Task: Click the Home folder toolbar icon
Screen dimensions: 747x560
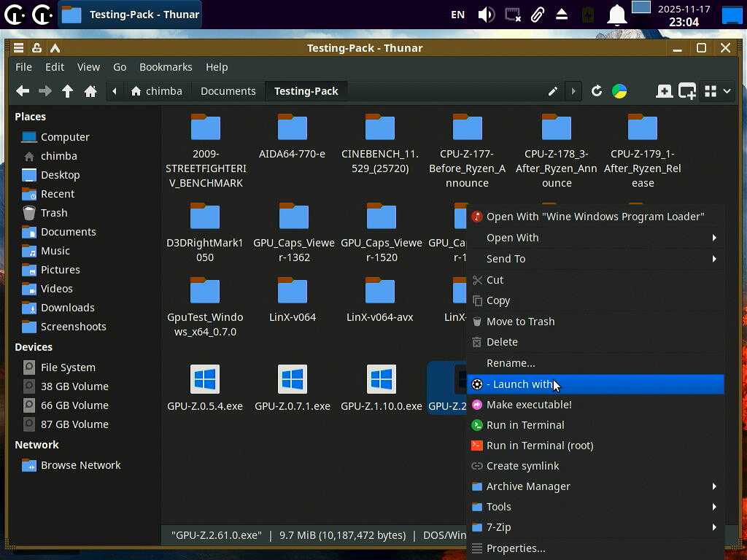Action: (90, 91)
